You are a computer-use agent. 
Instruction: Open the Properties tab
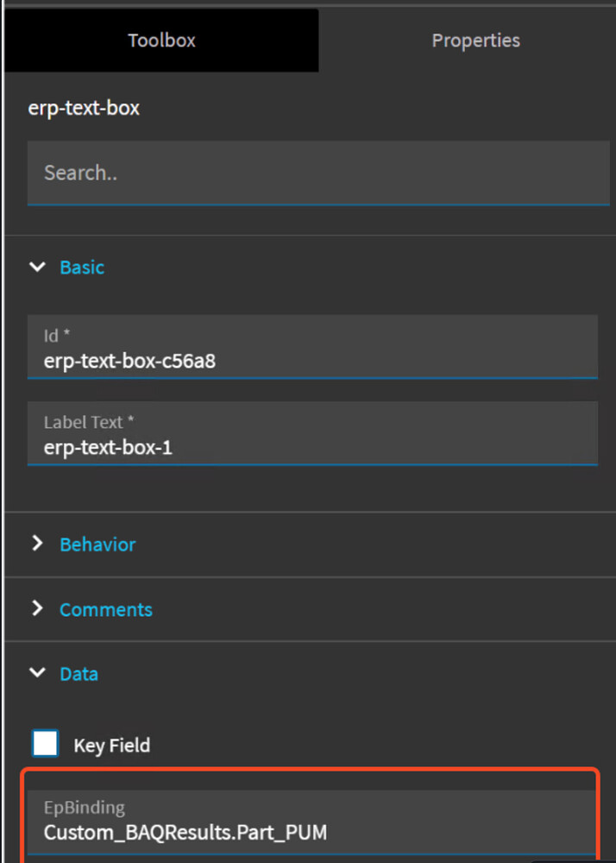[475, 41]
